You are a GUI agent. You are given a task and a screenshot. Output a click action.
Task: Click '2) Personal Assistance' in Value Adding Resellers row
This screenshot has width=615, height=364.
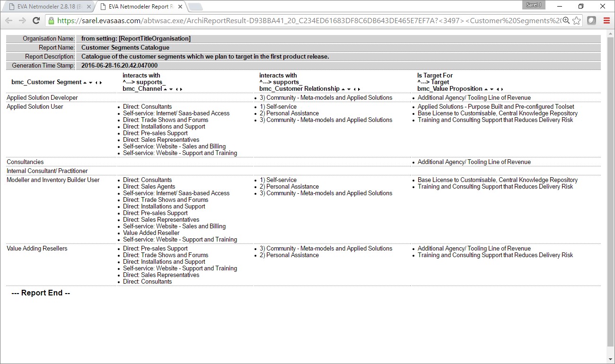tap(289, 255)
